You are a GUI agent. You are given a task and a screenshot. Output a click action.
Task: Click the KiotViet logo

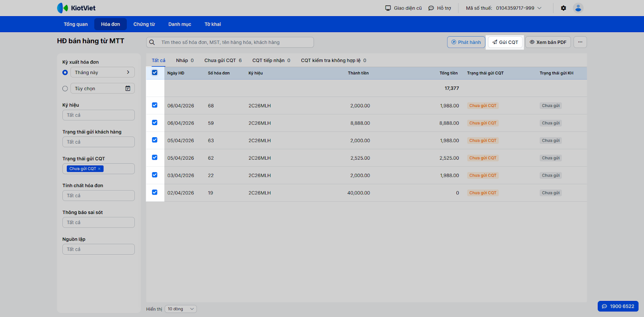click(x=76, y=8)
